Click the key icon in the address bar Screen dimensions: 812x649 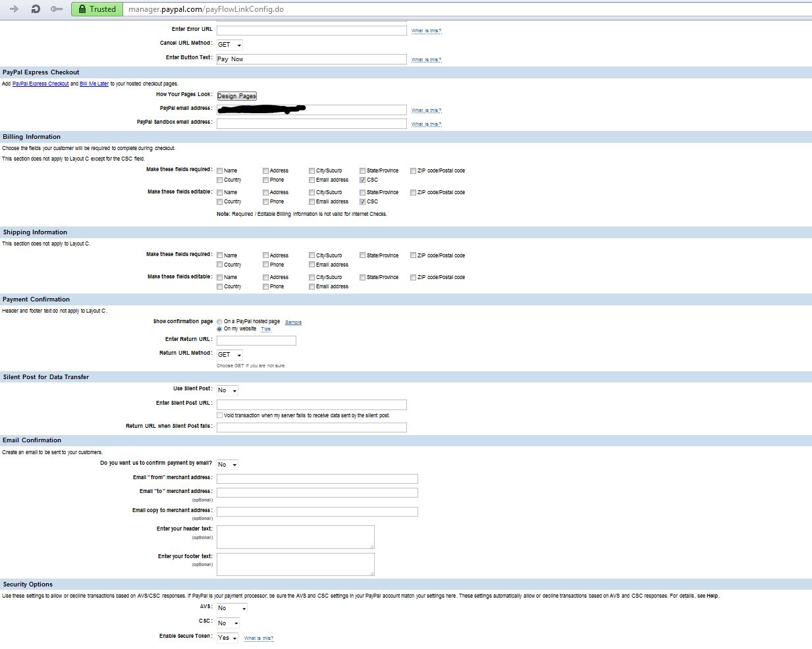[57, 9]
